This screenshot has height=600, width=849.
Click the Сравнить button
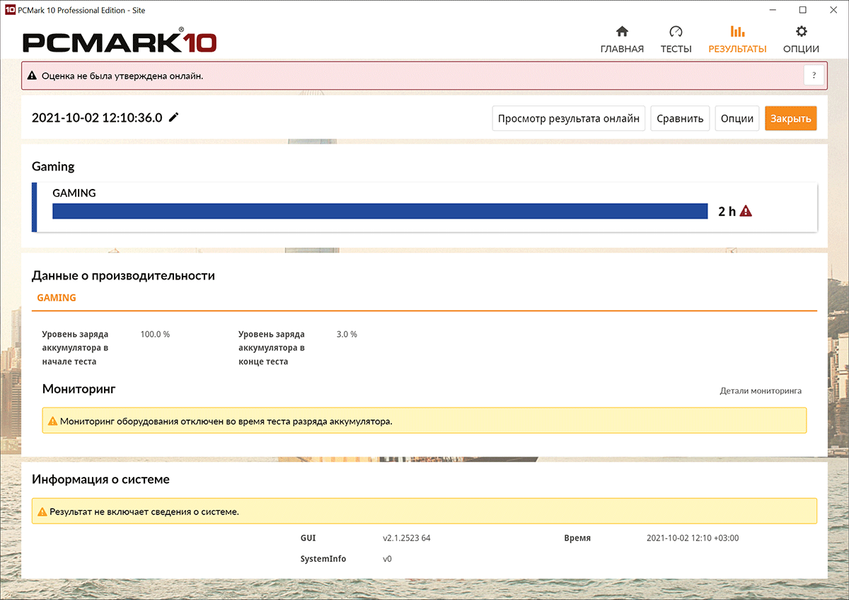[x=680, y=118]
